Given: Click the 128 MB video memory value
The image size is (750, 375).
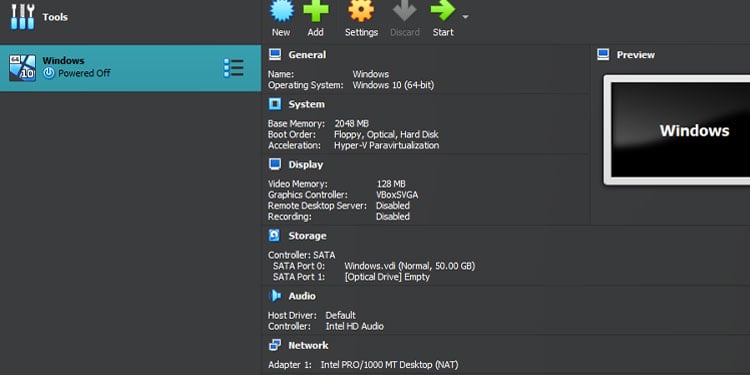Looking at the screenshot, I should (x=391, y=184).
